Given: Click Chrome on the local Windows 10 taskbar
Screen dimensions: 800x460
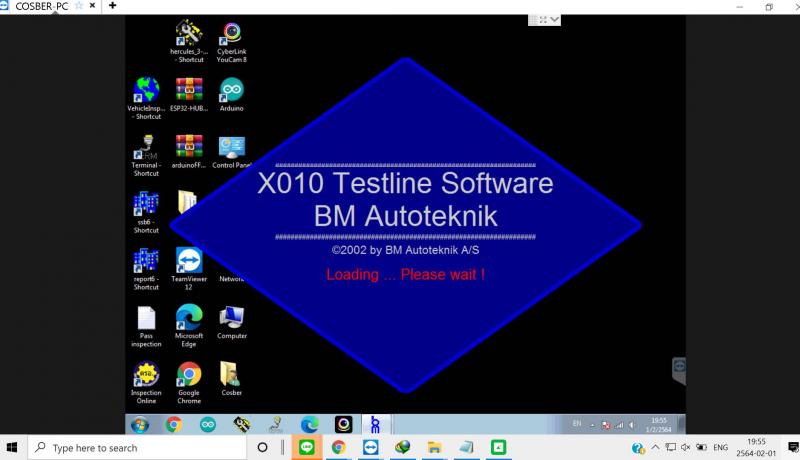Looking at the screenshot, I should (x=338, y=448).
